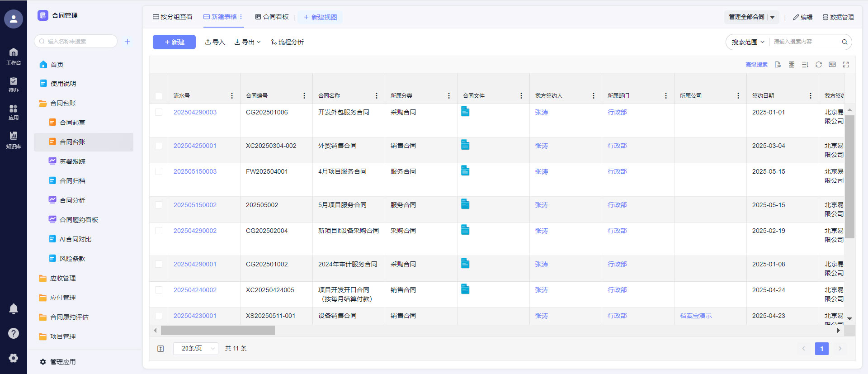The height and width of the screenshot is (374, 868).
Task: Click the search magnifier icon
Action: tap(844, 42)
